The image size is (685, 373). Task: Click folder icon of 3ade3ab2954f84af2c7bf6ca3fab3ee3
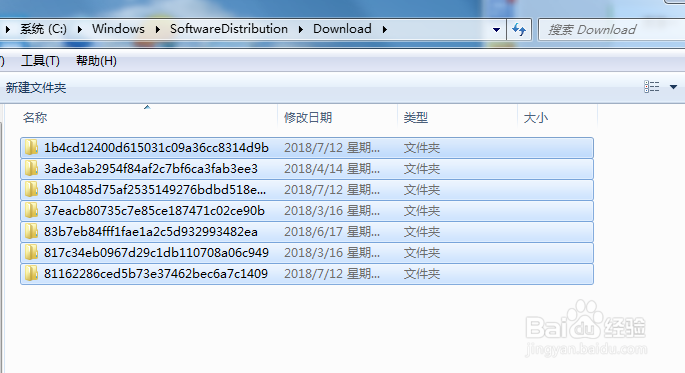(x=31, y=169)
